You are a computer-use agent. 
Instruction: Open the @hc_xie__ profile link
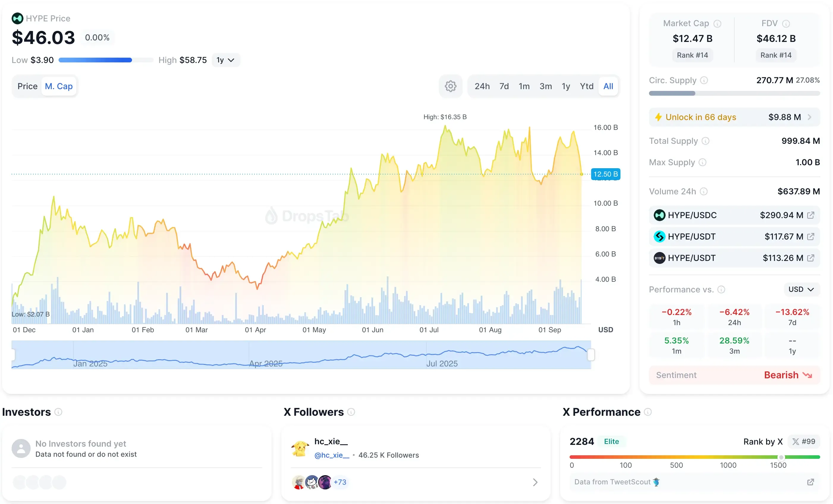tap(332, 455)
